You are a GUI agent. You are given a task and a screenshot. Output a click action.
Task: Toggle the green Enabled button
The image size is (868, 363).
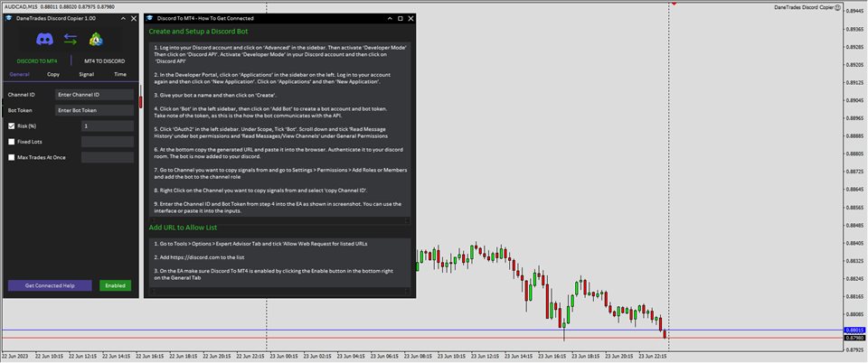coord(115,285)
